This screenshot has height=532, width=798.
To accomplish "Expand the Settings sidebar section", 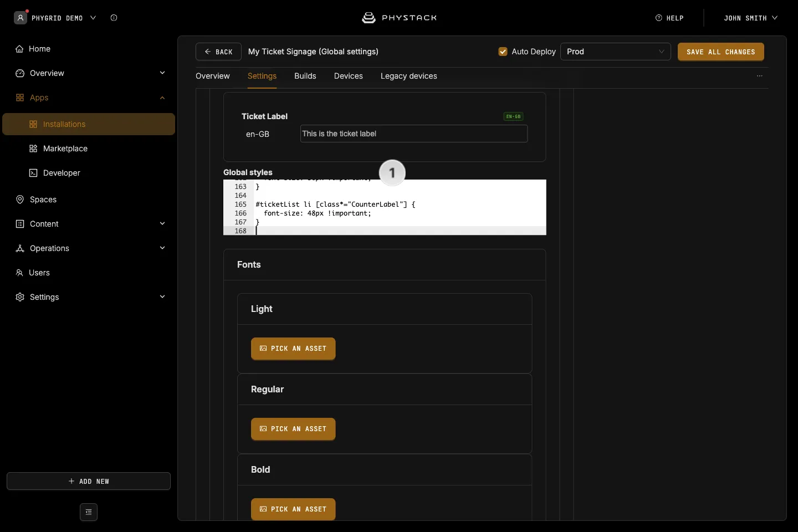I will (x=162, y=297).
